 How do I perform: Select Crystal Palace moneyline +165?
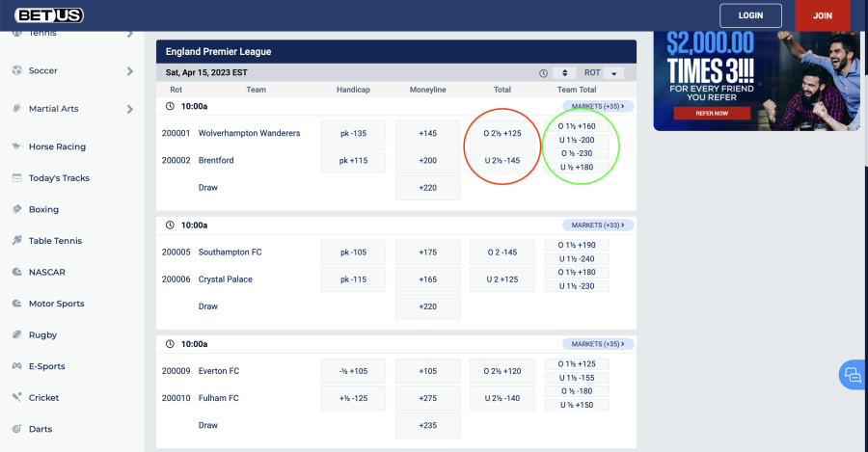[428, 279]
